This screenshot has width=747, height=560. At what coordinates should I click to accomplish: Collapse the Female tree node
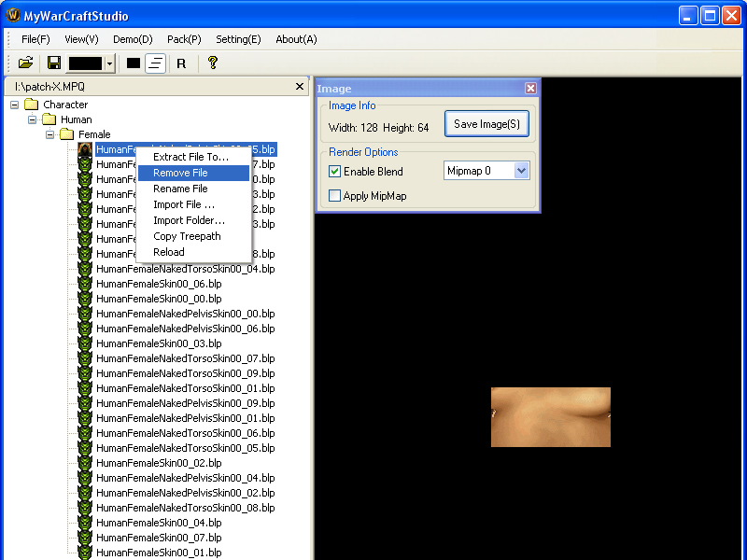(x=50, y=134)
